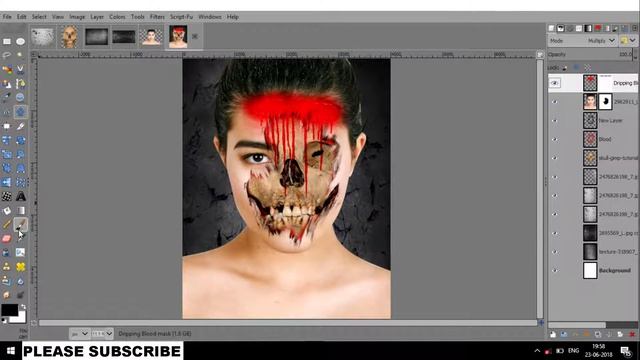Image resolution: width=640 pixels, height=360 pixels.
Task: Select the Smudge tool
Action: point(7,294)
